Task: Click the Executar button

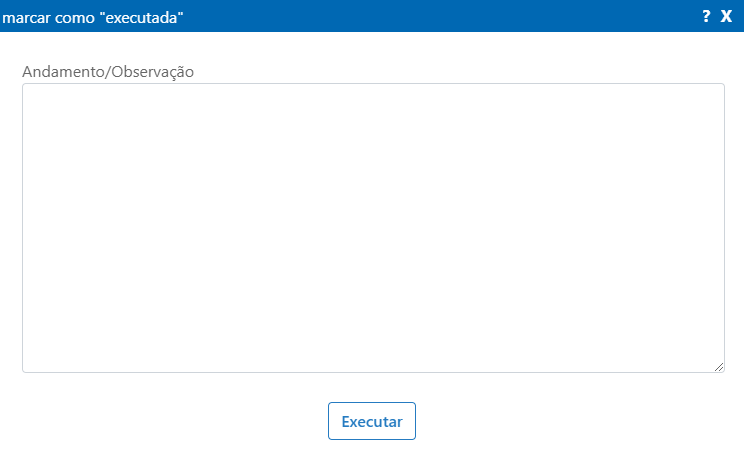Action: tap(372, 421)
